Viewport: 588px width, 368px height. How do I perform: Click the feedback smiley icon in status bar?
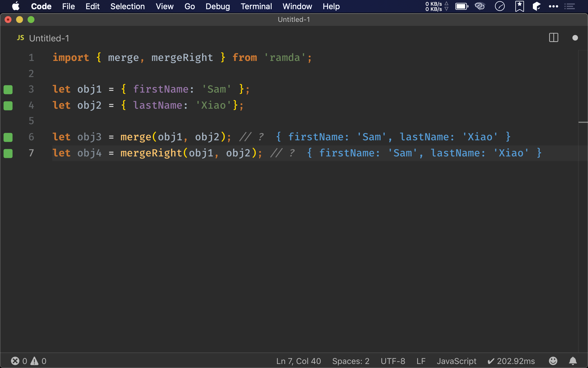point(553,361)
